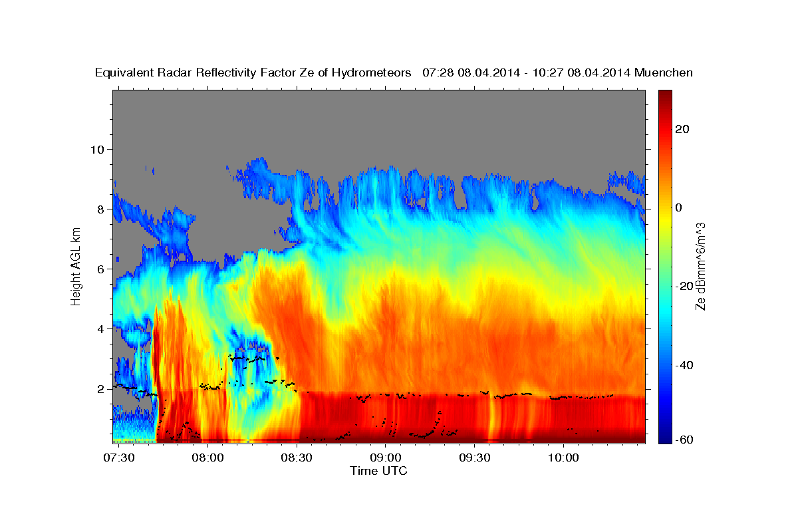Screen dimensions: 798x532
Task: Click the colorbar label '20'
Action: click(x=682, y=129)
